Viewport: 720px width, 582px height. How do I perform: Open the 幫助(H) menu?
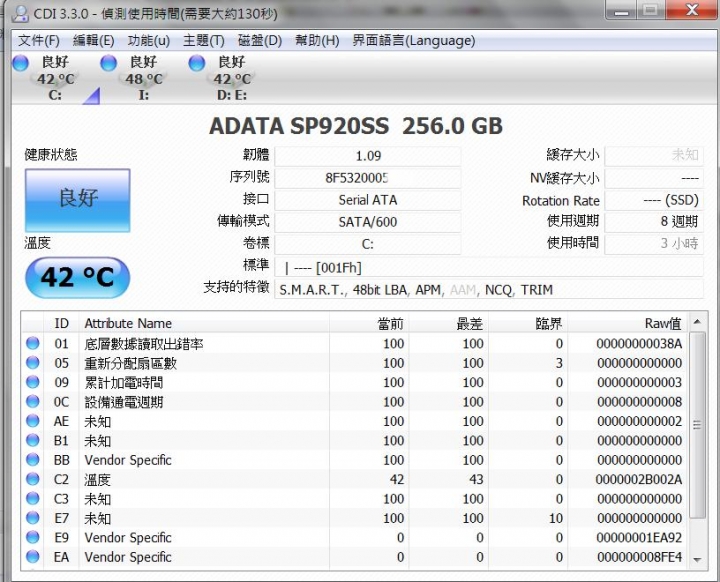pos(317,40)
